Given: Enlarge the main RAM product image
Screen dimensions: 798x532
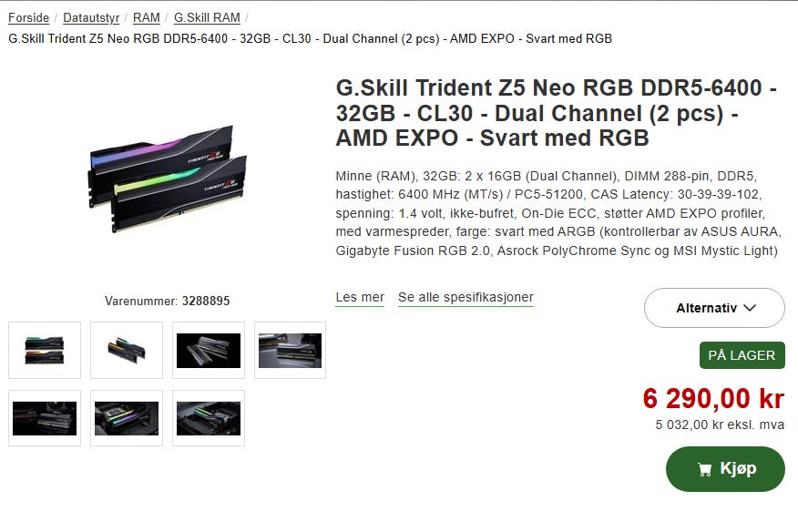Looking at the screenshot, I should pos(168,179).
